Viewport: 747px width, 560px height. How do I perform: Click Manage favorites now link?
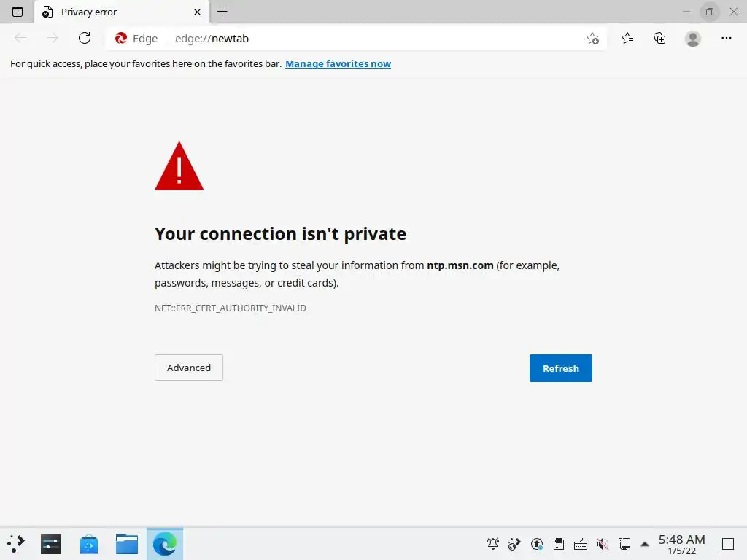(338, 64)
